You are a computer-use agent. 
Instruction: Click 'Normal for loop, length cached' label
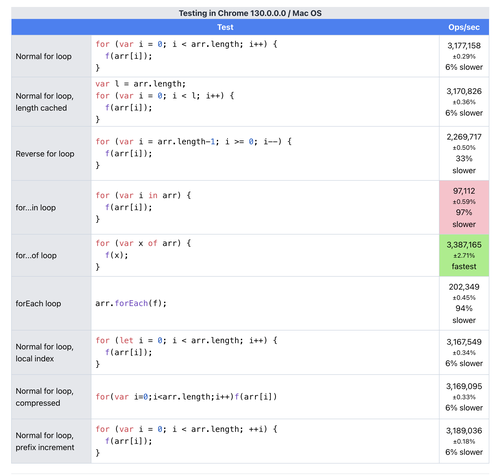pyautogui.click(x=44, y=102)
